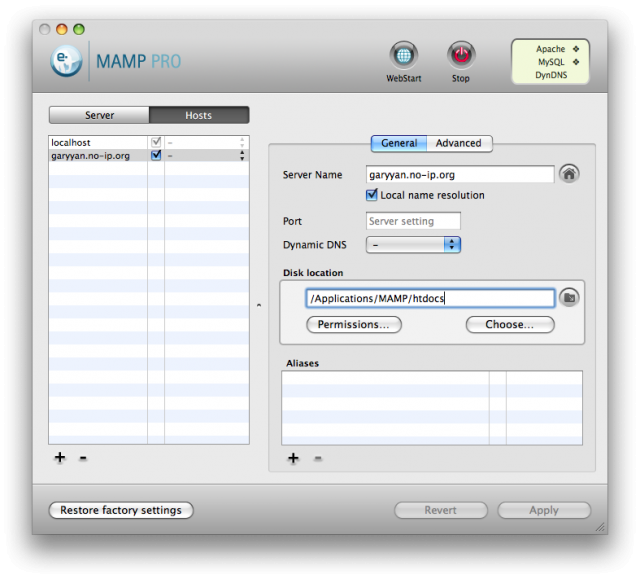Click the MAMP PRO elephant logo

click(67, 61)
